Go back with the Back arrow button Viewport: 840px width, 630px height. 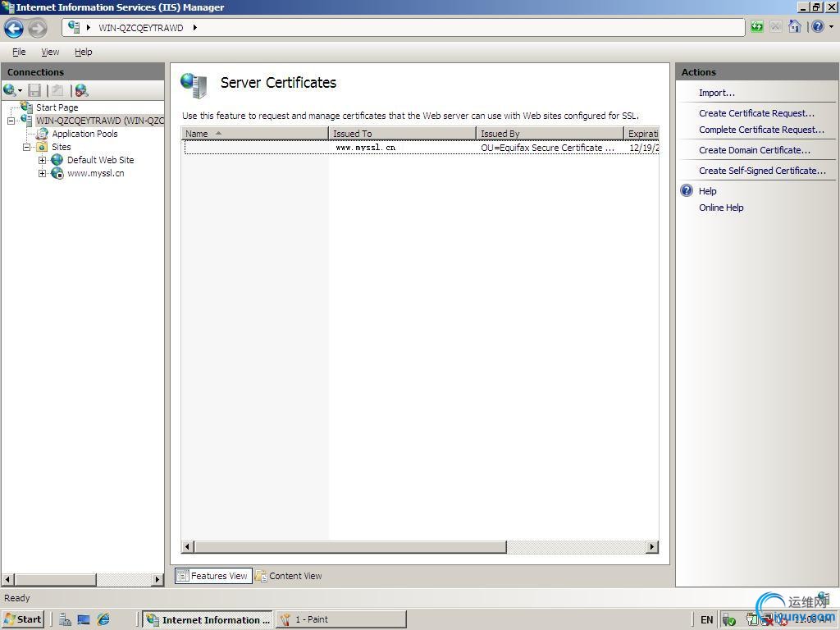14,28
